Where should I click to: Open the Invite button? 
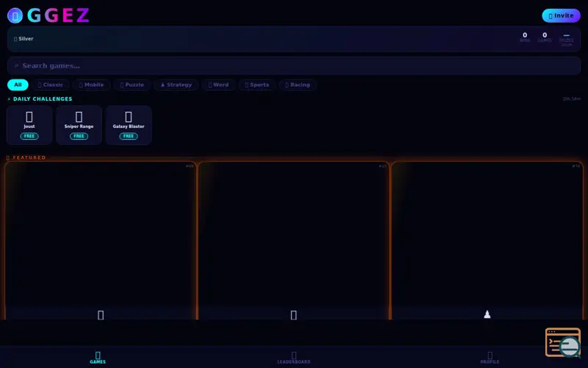(561, 15)
